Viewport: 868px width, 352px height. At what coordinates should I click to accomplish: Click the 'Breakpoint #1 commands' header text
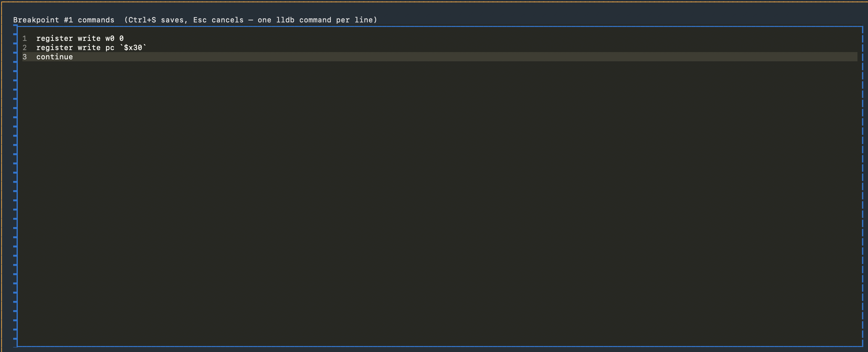point(64,20)
